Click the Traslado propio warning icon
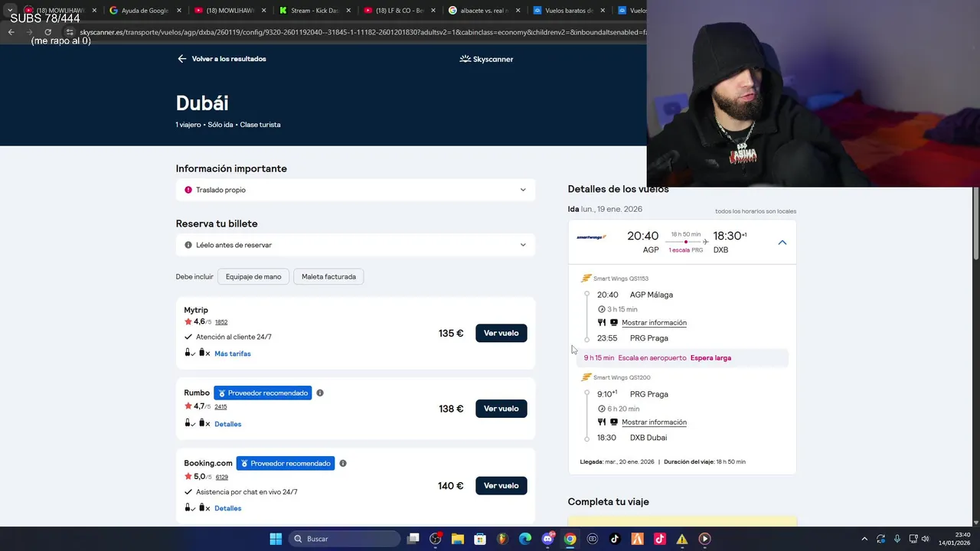The height and width of the screenshot is (551, 980). pyautogui.click(x=188, y=190)
